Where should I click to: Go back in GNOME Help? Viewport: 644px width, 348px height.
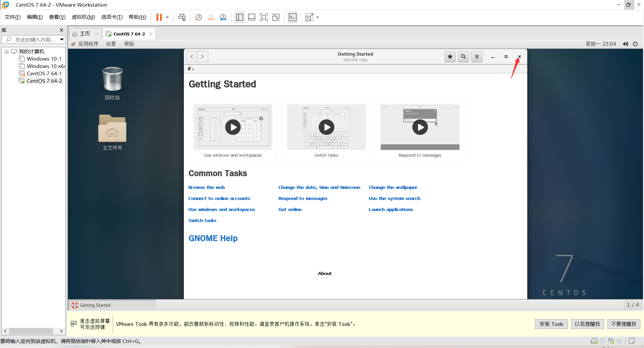pyautogui.click(x=192, y=57)
